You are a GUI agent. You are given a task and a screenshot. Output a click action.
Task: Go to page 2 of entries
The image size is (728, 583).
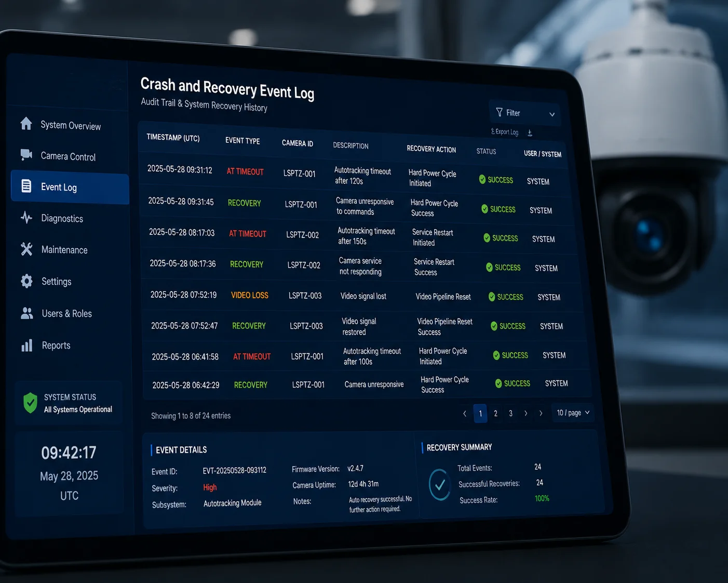[x=496, y=414]
